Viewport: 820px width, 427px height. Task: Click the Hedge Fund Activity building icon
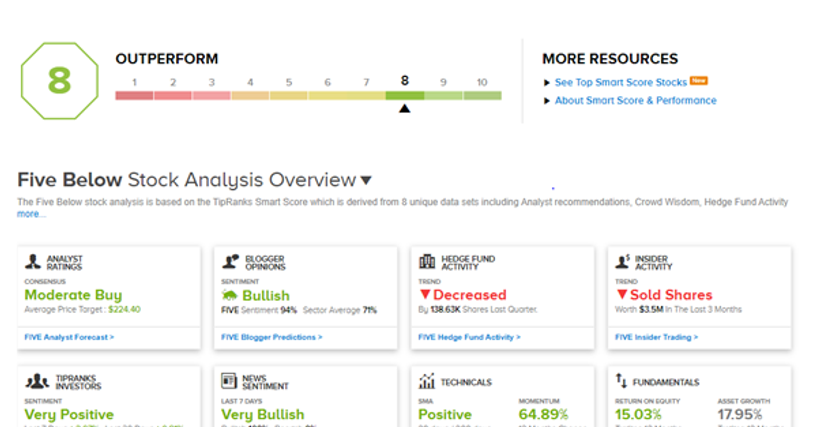(427, 261)
